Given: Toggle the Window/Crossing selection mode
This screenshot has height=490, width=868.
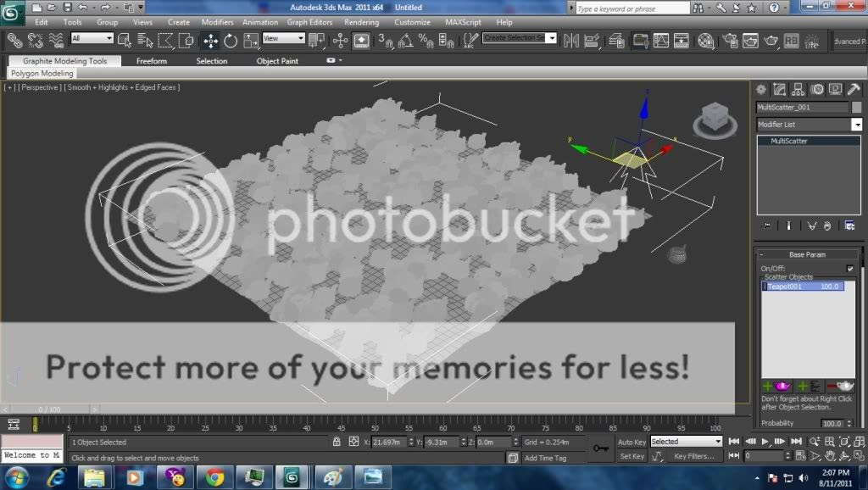Looking at the screenshot, I should (186, 41).
